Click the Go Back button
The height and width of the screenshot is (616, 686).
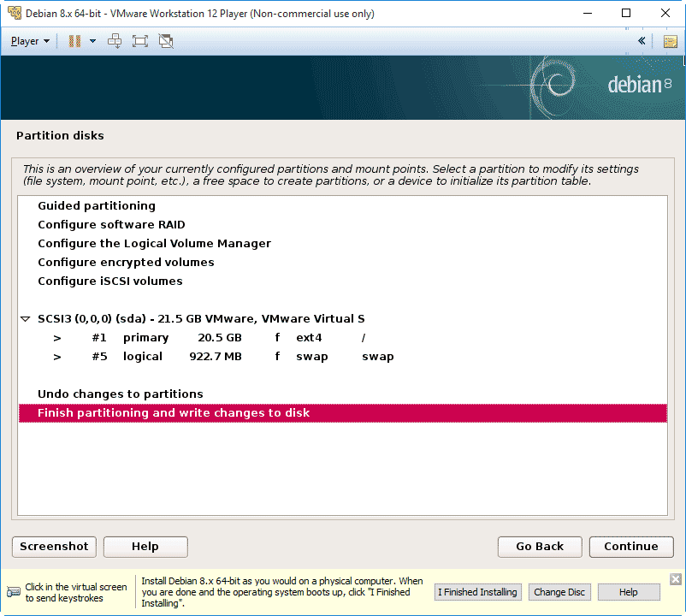point(540,547)
